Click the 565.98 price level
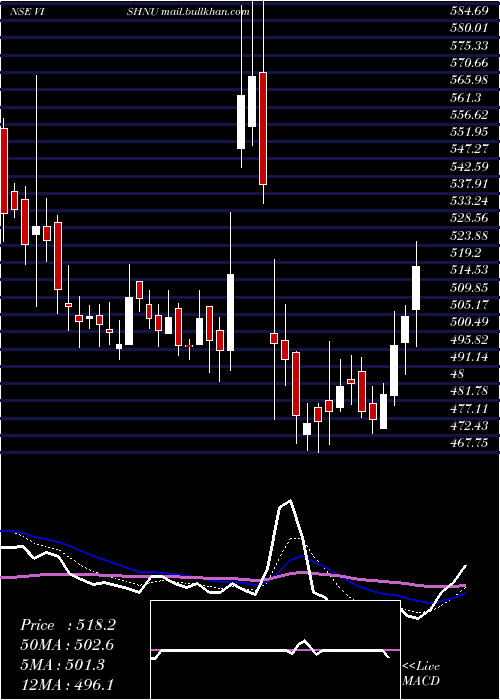Image resolution: width=500 pixels, height=700 pixels. [x=468, y=80]
